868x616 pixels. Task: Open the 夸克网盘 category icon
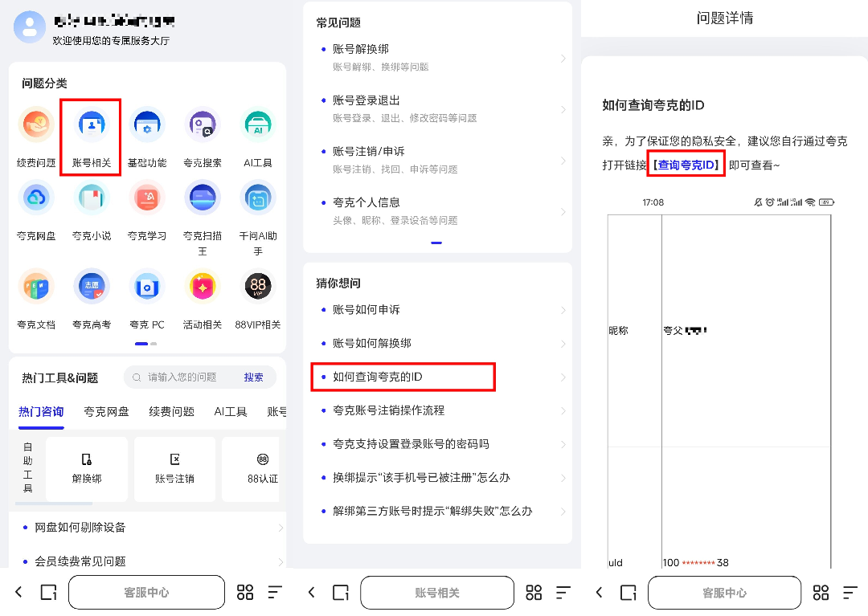pos(36,198)
